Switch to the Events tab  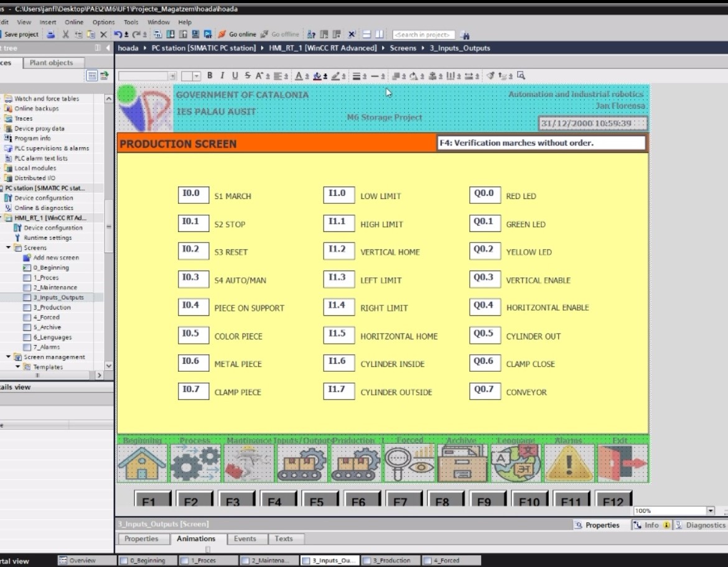(245, 539)
